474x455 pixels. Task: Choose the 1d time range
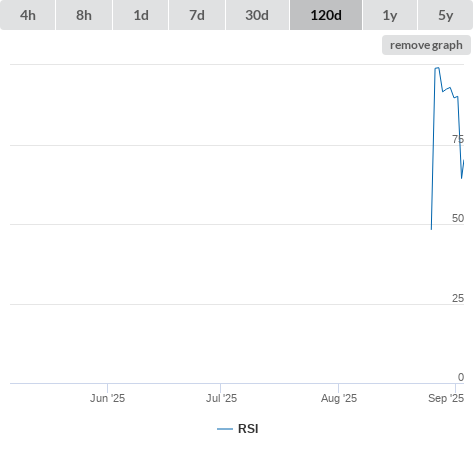point(141,15)
